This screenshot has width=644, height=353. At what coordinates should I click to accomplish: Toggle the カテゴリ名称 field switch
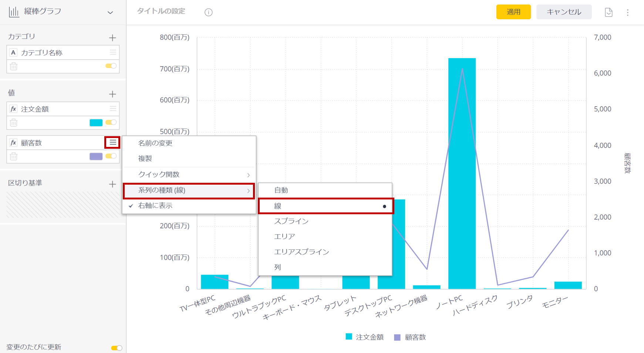[111, 66]
